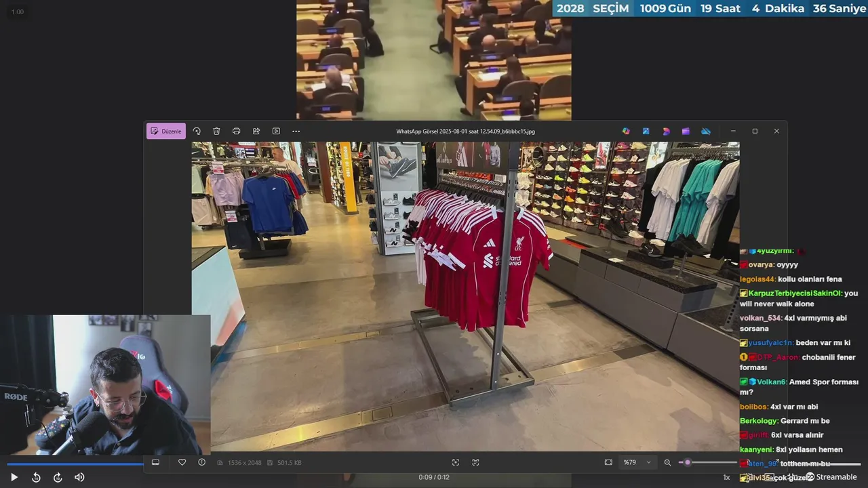868x488 pixels.
Task: Click chat message from KarpuzTerbiyecisiSakinOl
Action: (799, 298)
